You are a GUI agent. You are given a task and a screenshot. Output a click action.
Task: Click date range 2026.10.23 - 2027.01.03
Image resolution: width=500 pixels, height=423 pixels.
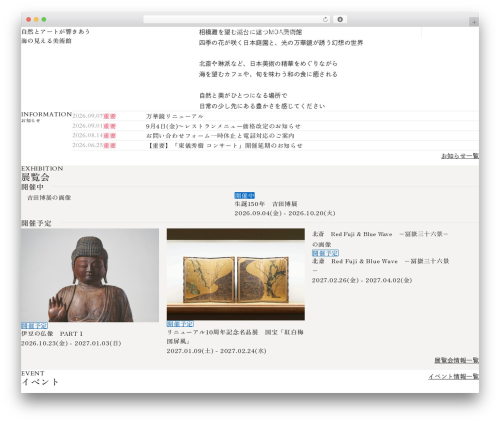[x=71, y=343]
